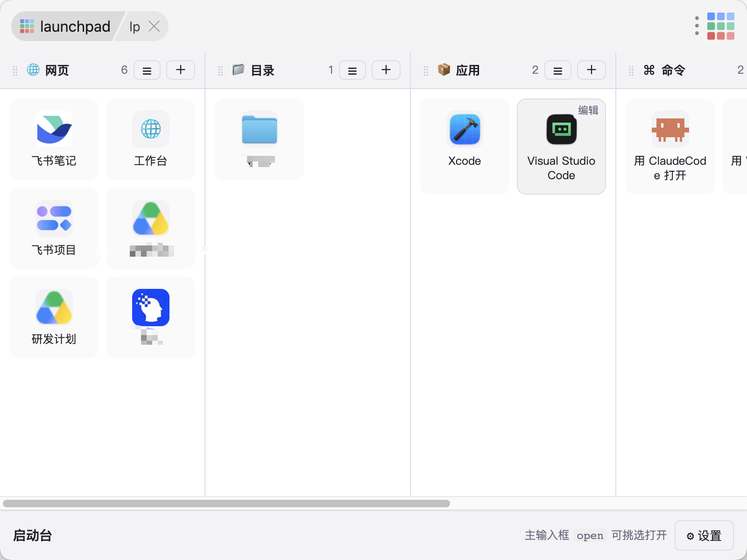
Task: Add a new item to 应用
Action: (592, 70)
